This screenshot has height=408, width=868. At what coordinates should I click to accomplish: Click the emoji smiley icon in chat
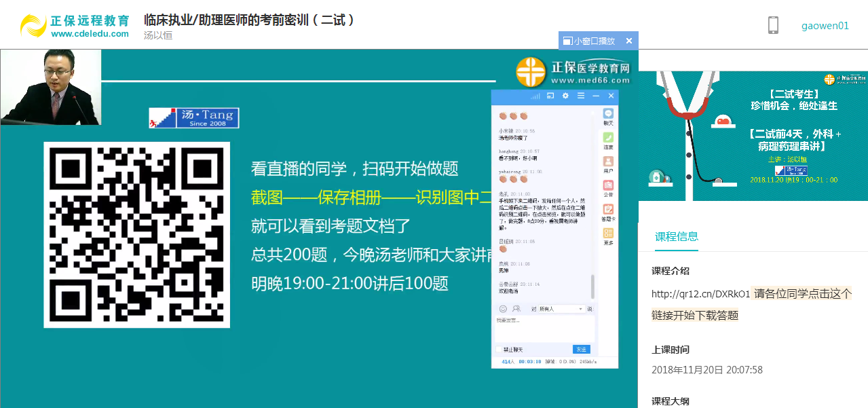coord(504,309)
